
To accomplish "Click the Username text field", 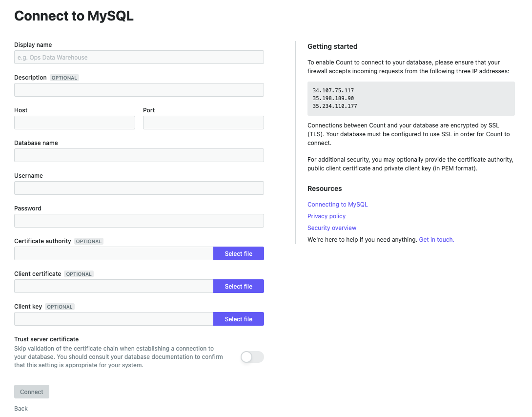I will tap(139, 188).
